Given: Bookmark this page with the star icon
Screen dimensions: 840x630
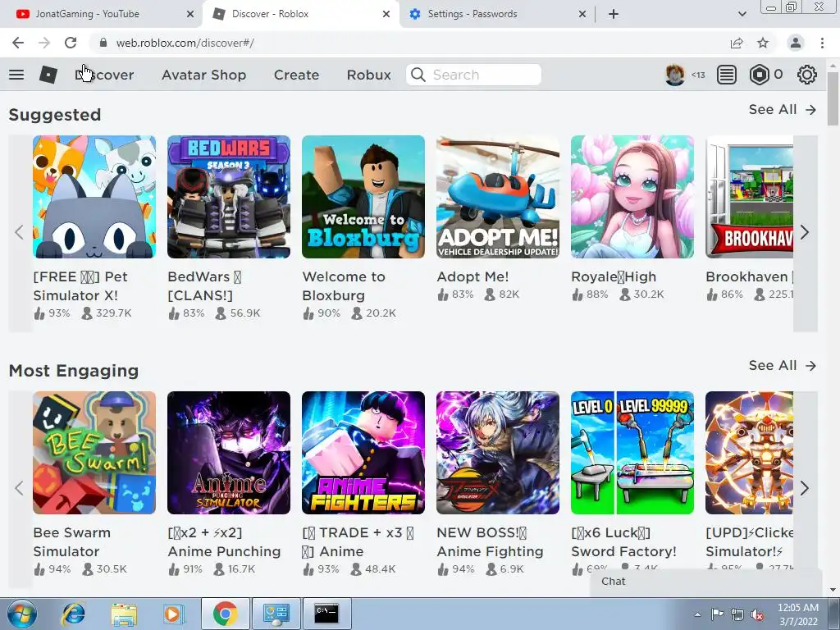Looking at the screenshot, I should click(763, 43).
